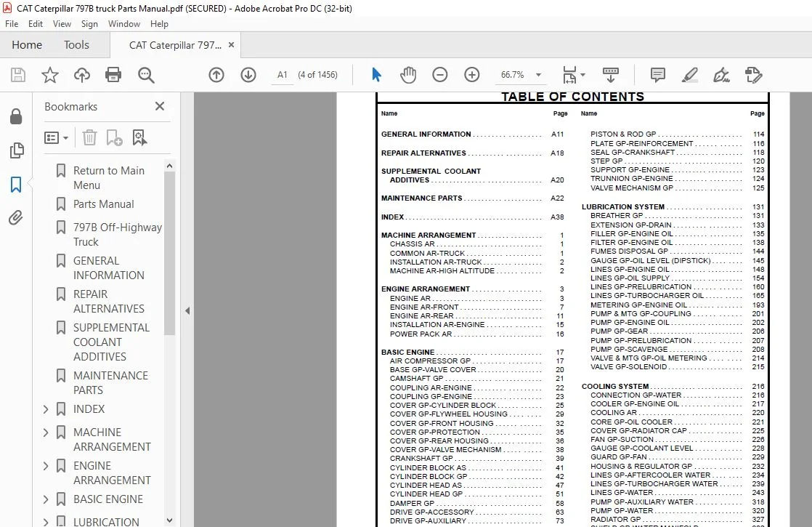
Task: Go to previous page arrow icon
Action: [216, 75]
